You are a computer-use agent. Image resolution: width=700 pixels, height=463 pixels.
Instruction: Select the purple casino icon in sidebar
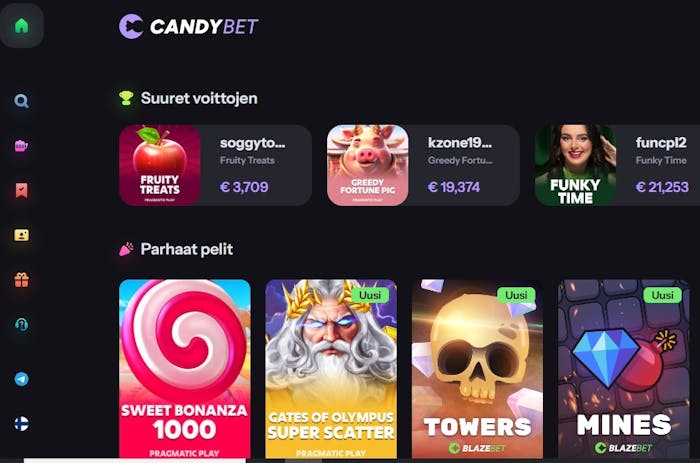(x=21, y=146)
